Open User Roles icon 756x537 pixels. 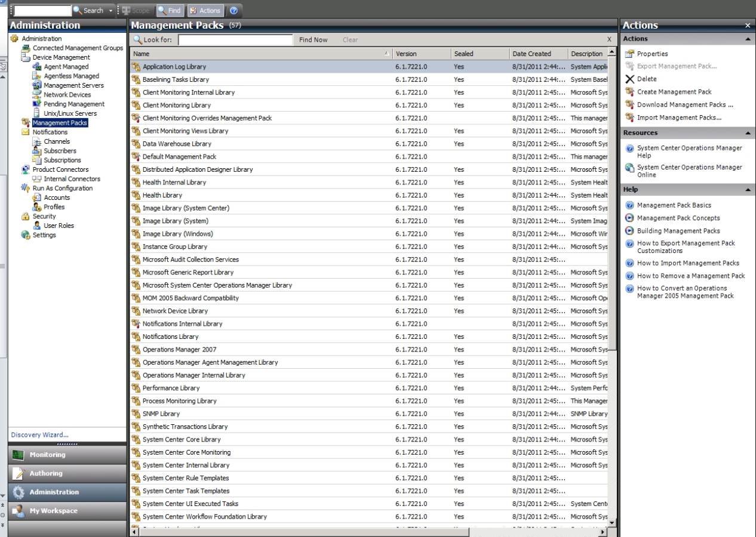(37, 226)
